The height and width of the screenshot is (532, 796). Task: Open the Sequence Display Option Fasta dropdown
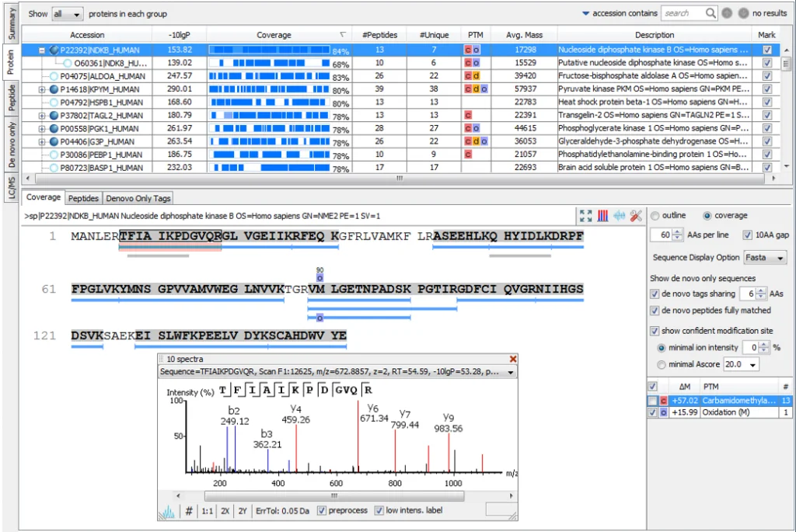coord(765,258)
